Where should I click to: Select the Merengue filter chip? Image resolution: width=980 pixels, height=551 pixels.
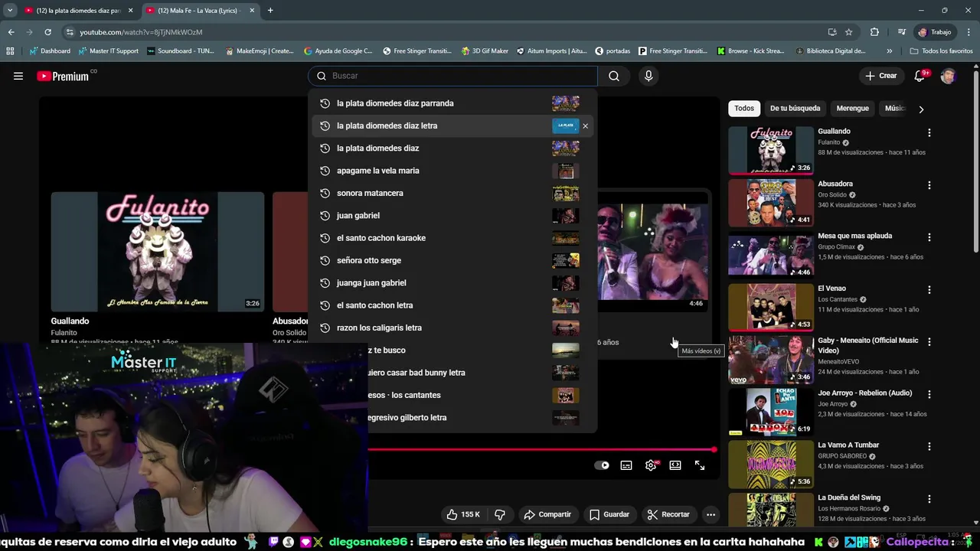click(x=852, y=109)
